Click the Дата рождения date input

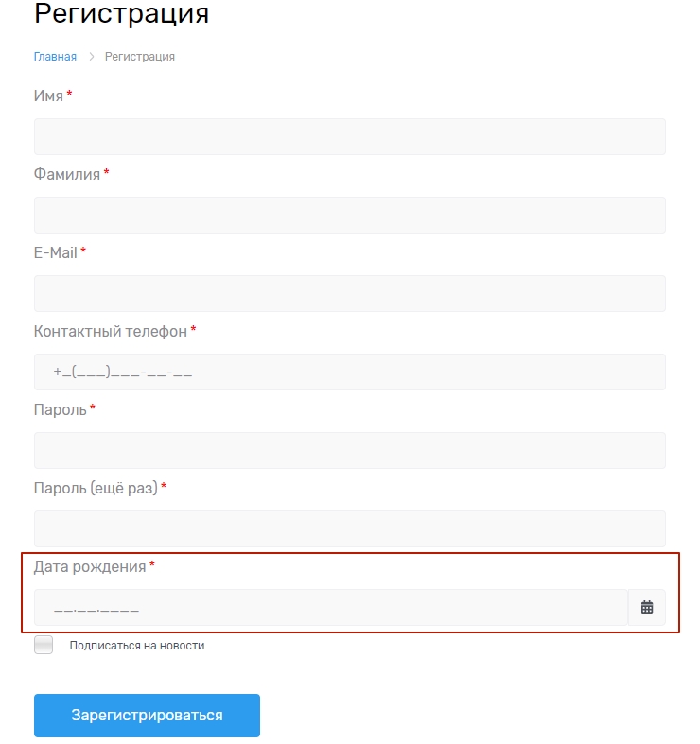click(330, 608)
